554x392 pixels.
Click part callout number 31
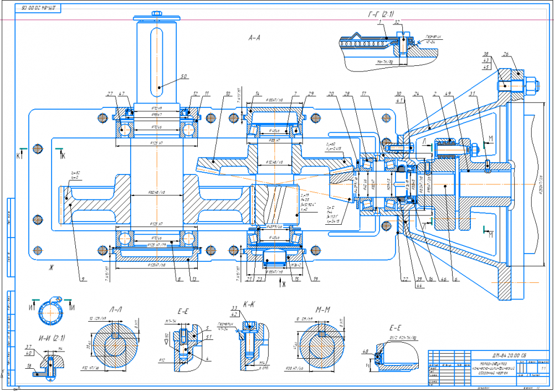click(x=472, y=94)
